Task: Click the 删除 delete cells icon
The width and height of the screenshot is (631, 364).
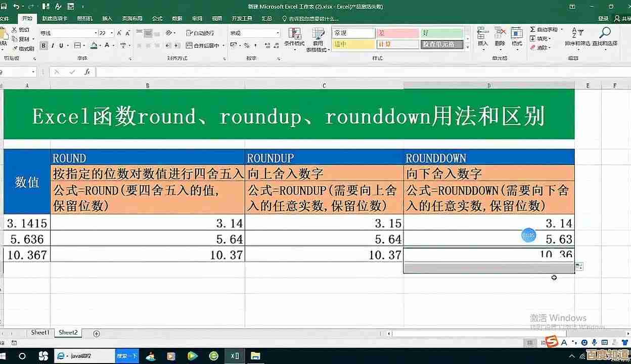Action: point(500,31)
